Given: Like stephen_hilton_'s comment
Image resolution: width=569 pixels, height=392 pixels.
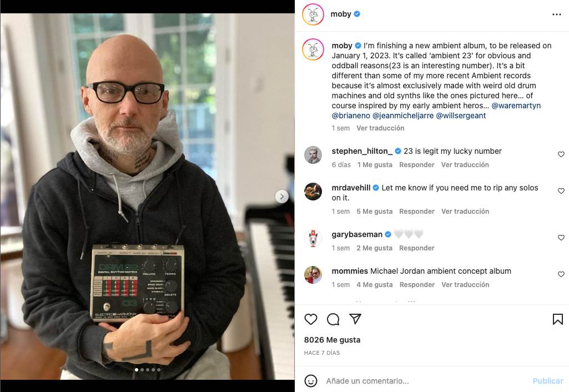Looking at the screenshot, I should pyautogui.click(x=561, y=154).
